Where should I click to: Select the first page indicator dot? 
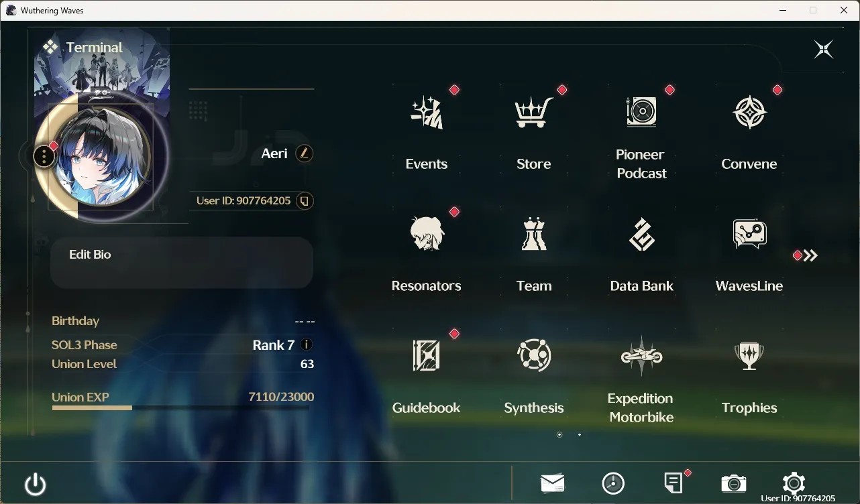559,435
